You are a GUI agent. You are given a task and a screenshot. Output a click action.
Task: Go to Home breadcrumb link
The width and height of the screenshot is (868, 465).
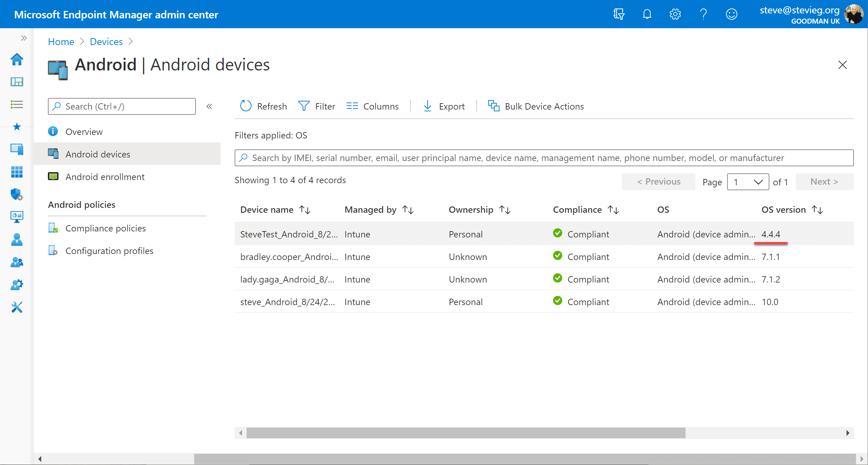coord(61,42)
